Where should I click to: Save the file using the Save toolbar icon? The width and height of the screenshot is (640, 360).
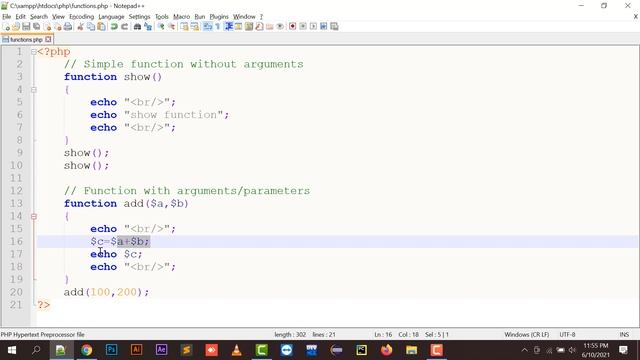point(26,27)
